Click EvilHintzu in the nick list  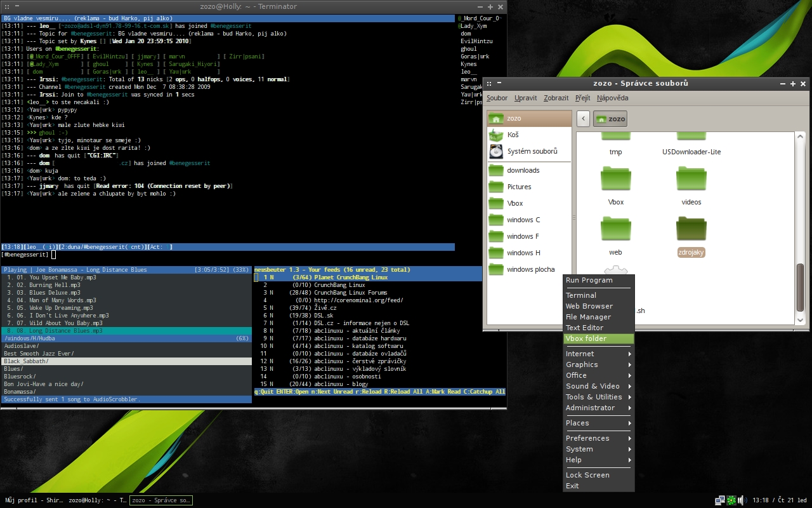(x=476, y=41)
